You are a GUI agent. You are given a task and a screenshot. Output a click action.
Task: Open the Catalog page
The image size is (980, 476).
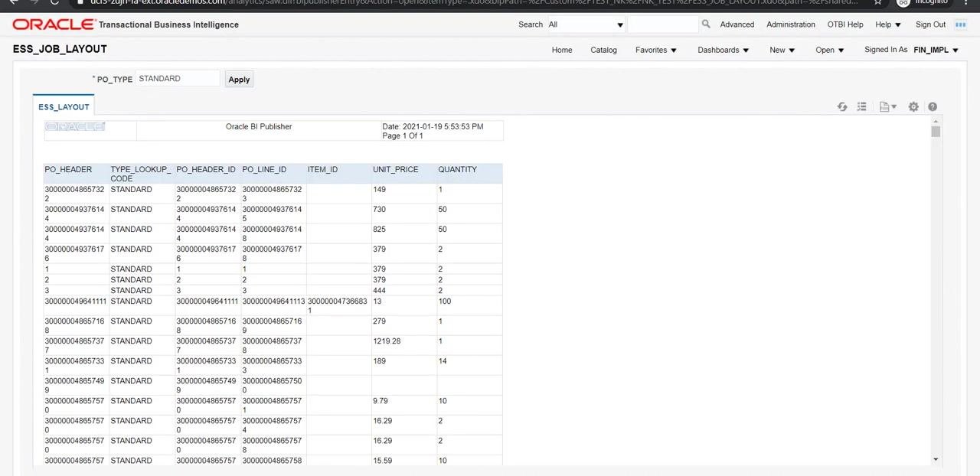tap(603, 51)
